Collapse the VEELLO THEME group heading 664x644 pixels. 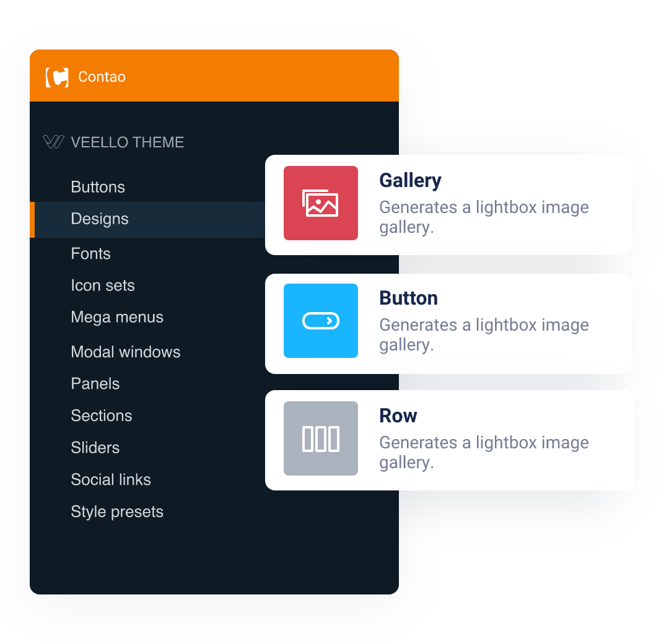tap(128, 142)
